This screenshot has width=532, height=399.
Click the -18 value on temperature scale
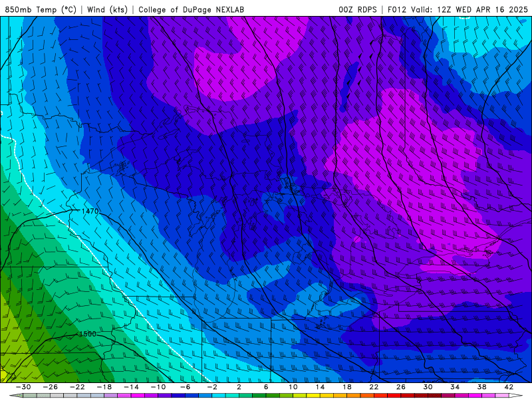104,387
